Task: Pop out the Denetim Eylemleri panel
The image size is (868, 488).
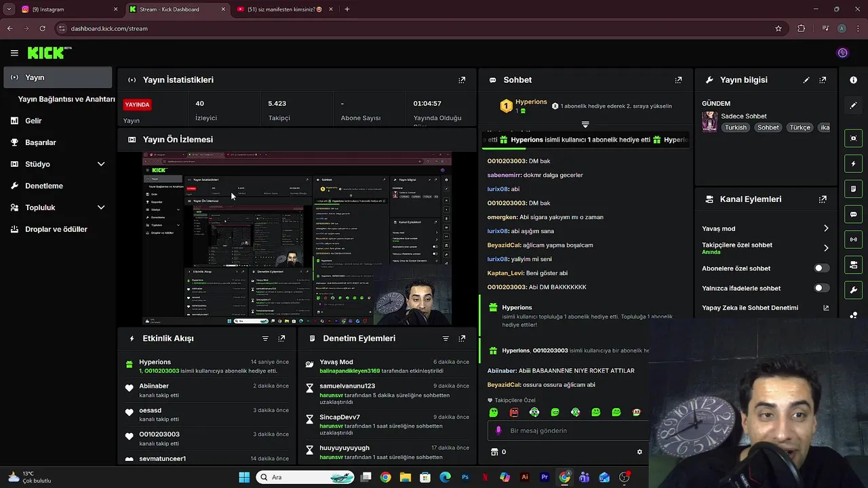Action: coord(462,338)
